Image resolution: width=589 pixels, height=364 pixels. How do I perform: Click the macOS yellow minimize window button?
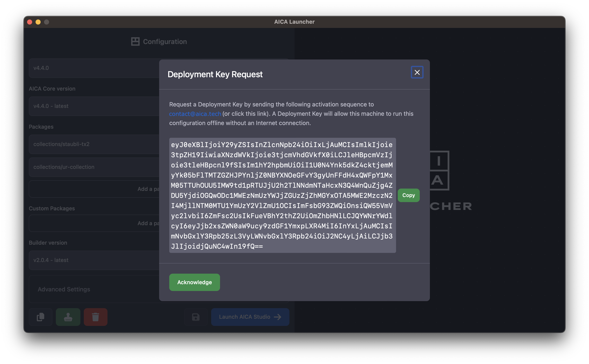[38, 22]
